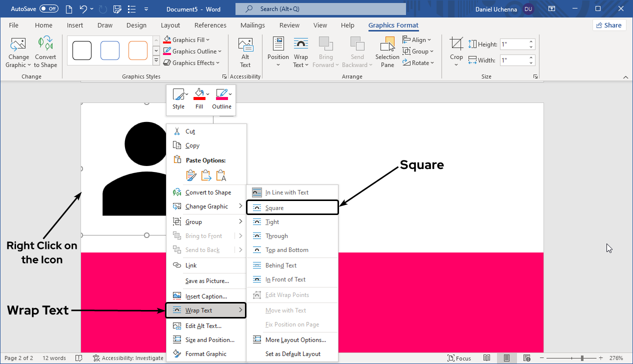This screenshot has width=633, height=364.
Task: Expand the Change Graphic submenu
Action: pyautogui.click(x=206, y=206)
